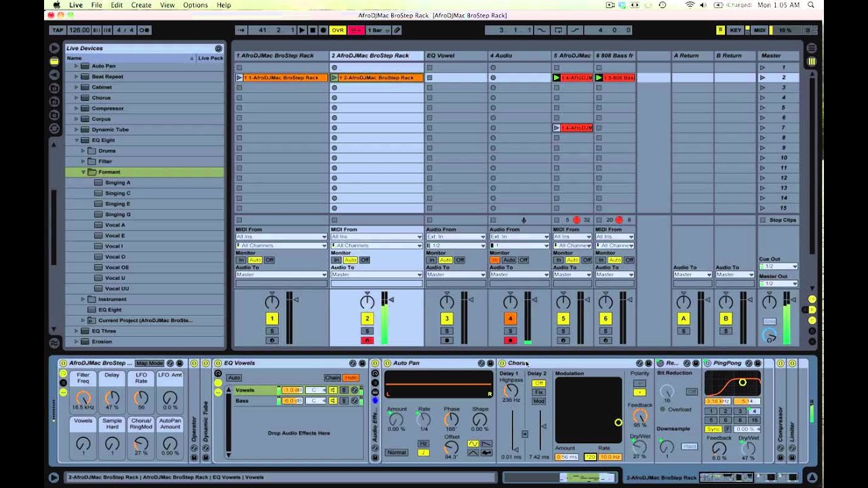This screenshot has width=868, height=488.
Task: Select the Singing A preset
Action: (117, 182)
